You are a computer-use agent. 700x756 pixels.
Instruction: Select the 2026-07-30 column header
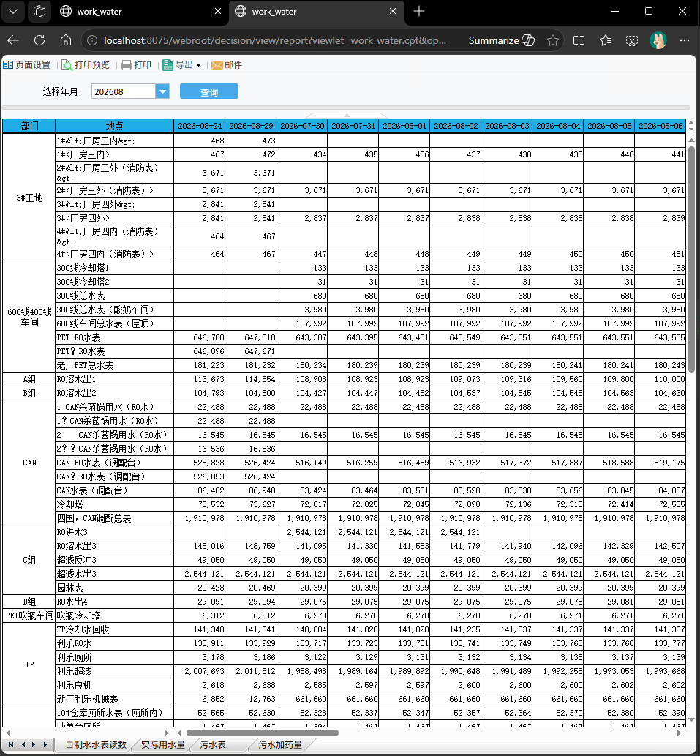(302, 127)
